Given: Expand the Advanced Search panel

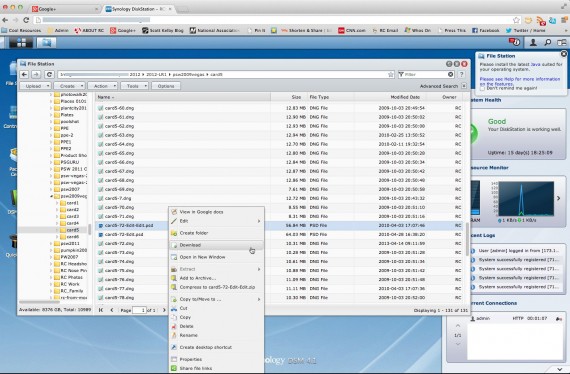Looking at the screenshot, I should [464, 86].
